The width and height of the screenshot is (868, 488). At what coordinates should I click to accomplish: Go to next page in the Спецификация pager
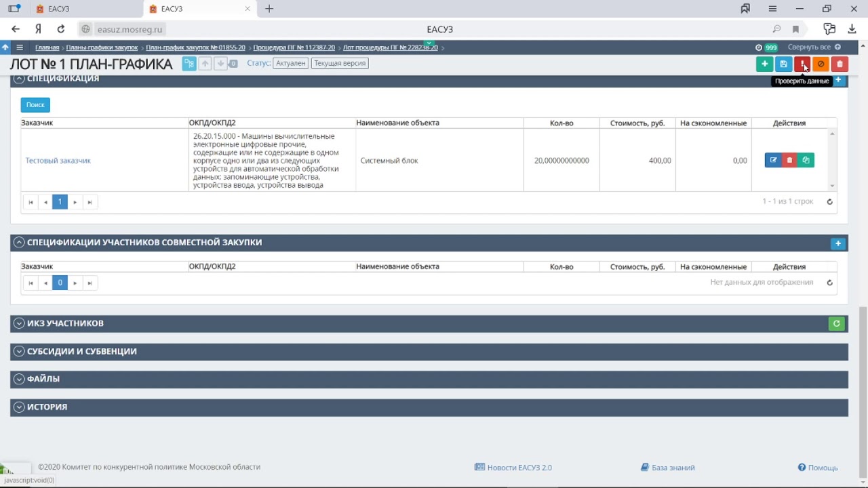[75, 202]
